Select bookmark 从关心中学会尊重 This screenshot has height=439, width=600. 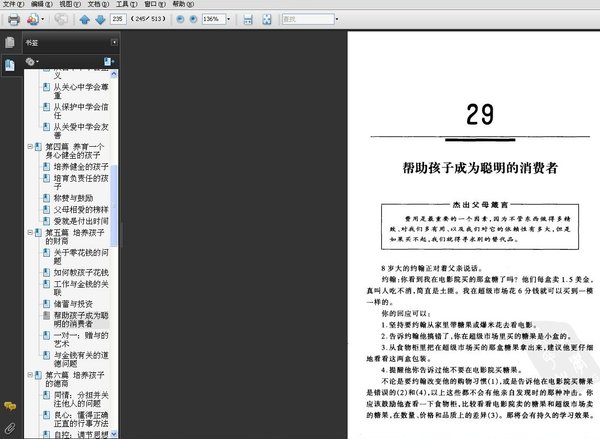click(81, 91)
